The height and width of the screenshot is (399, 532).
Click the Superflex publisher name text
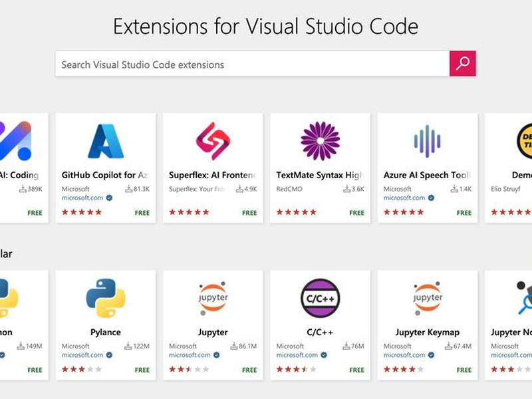click(x=197, y=189)
